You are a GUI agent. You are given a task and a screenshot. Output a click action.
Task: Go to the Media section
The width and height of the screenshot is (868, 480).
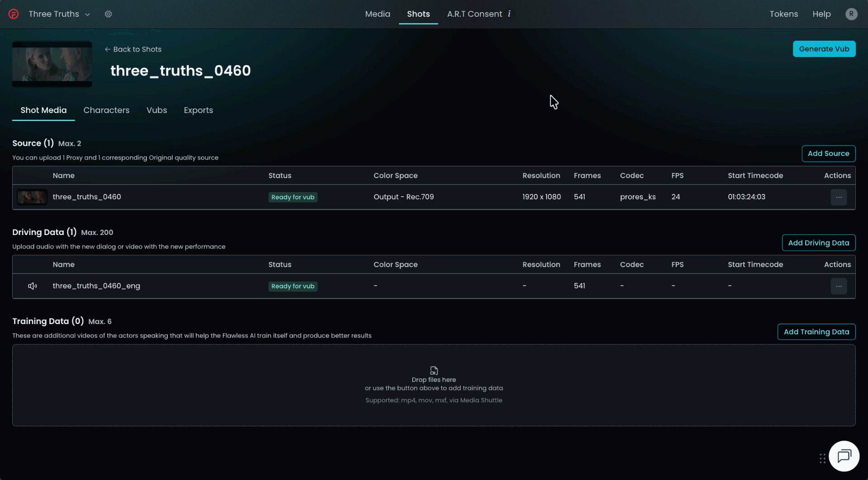[377, 14]
